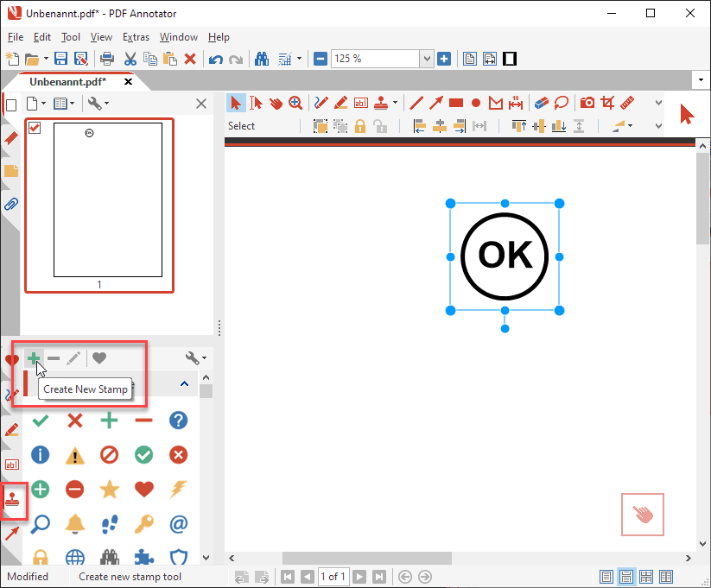Switch to the Unbenannt.pdf tab
The image size is (711, 588).
tap(67, 81)
